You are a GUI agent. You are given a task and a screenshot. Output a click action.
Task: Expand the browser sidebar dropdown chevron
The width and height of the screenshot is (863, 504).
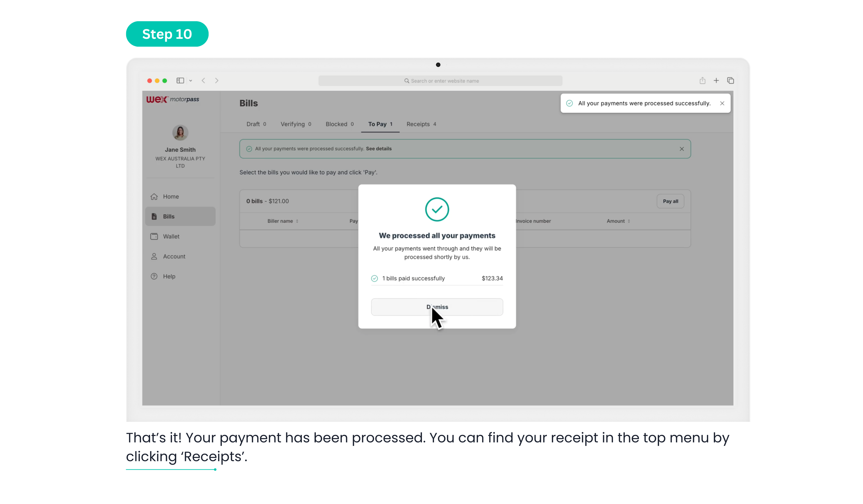[x=191, y=81]
